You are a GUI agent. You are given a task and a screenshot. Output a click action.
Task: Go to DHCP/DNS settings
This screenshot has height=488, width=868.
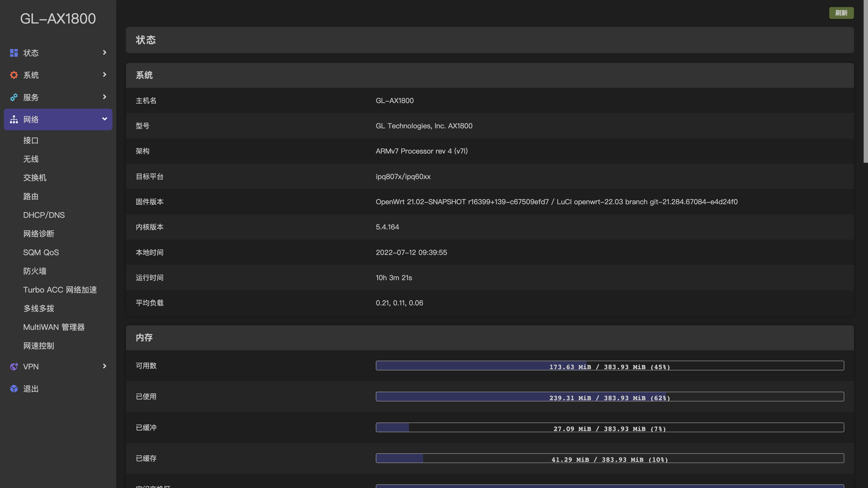click(x=44, y=215)
